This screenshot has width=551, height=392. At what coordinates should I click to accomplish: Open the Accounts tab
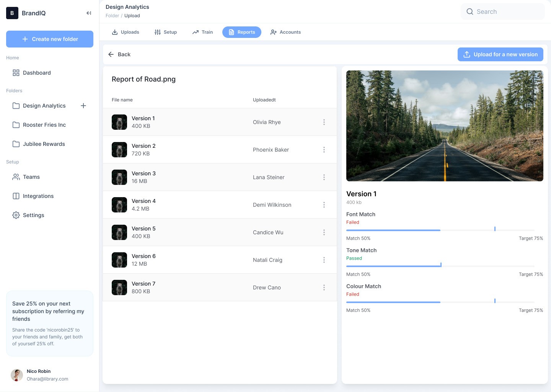point(285,32)
